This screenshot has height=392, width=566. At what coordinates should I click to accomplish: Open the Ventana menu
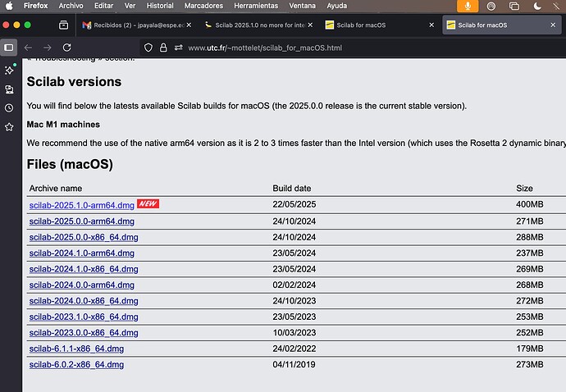tap(302, 6)
